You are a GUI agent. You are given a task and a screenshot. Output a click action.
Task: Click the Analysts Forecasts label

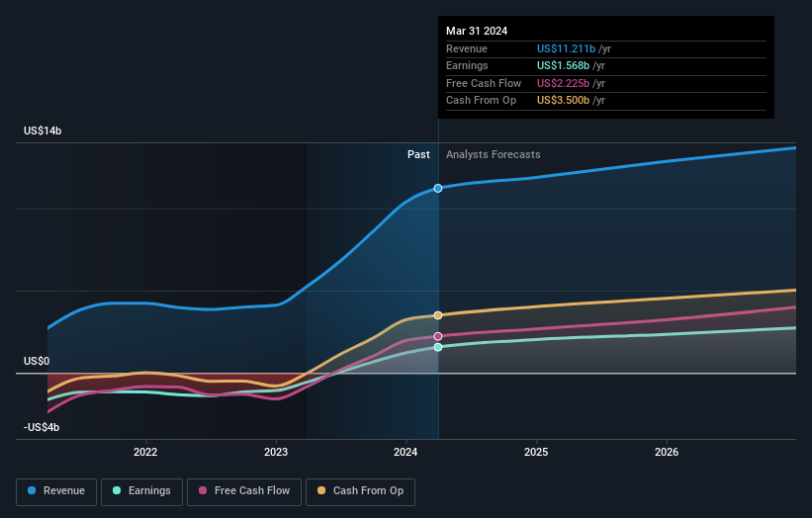tap(493, 155)
